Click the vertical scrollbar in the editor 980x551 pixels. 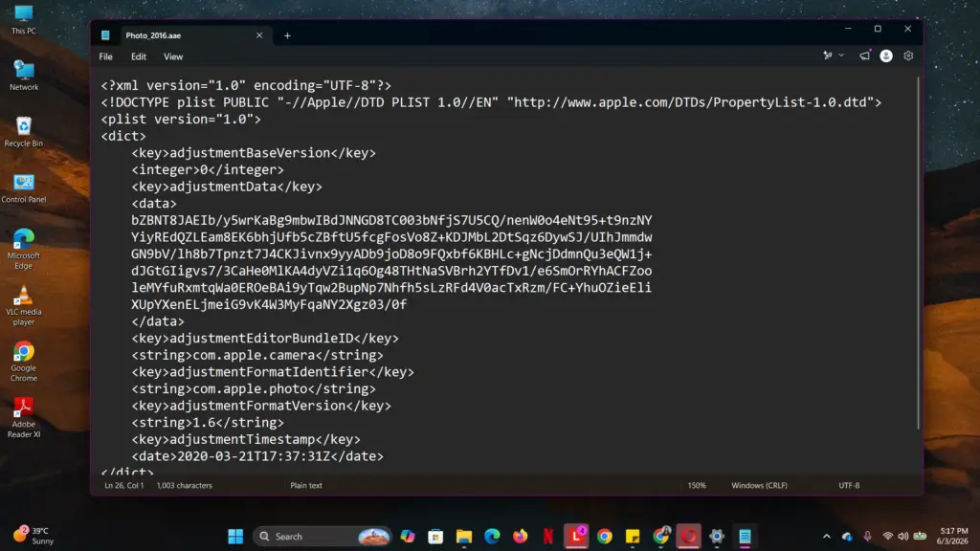[918, 253]
